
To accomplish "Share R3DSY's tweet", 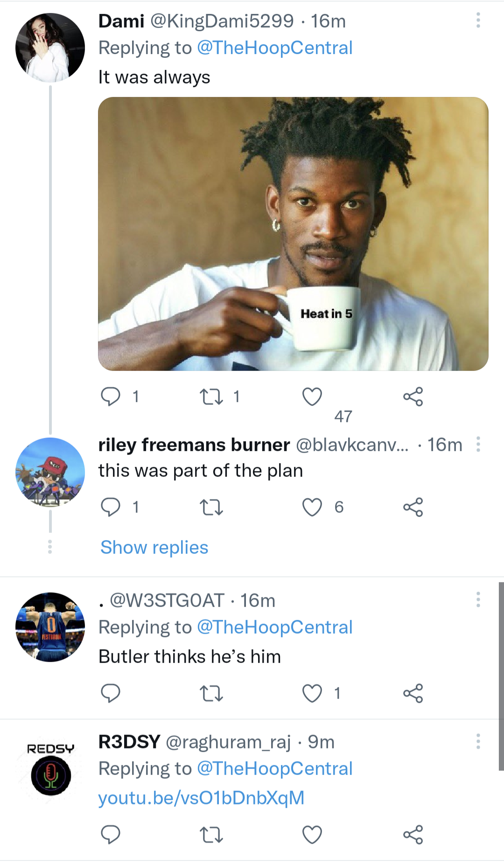I will click(x=413, y=835).
